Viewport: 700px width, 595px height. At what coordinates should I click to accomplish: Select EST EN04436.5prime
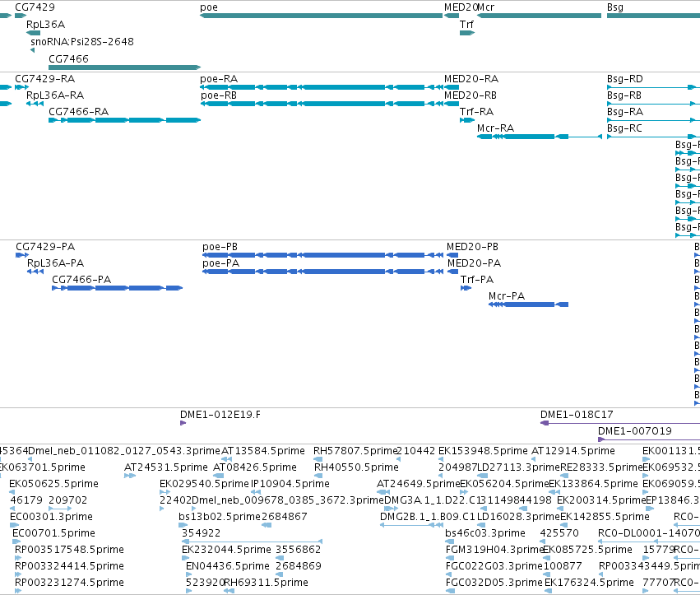click(228, 566)
